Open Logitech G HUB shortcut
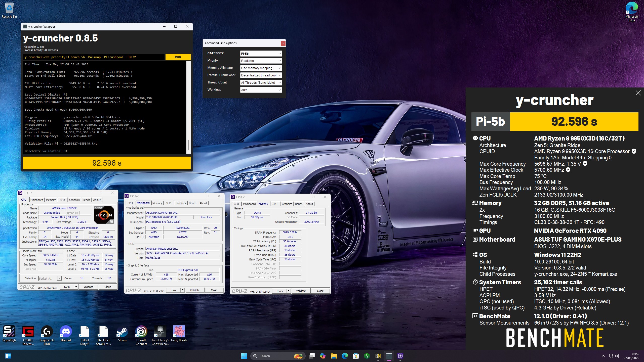644x362 pixels. [x=47, y=336]
